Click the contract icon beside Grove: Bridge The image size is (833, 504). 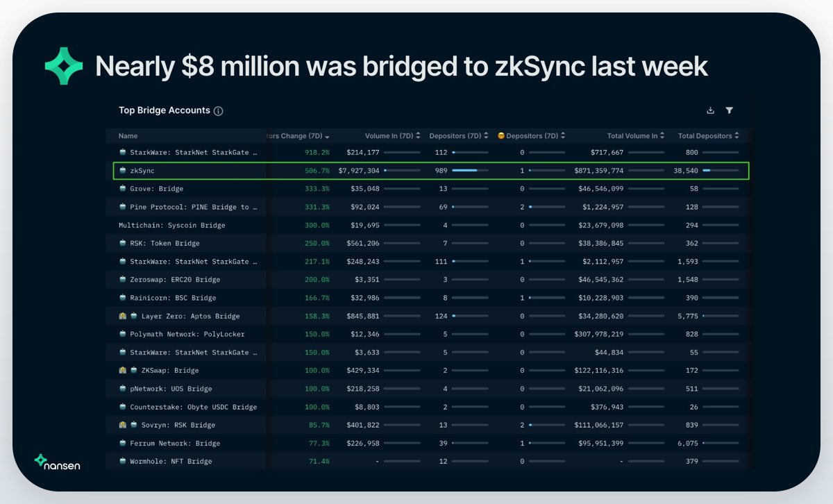click(x=123, y=188)
